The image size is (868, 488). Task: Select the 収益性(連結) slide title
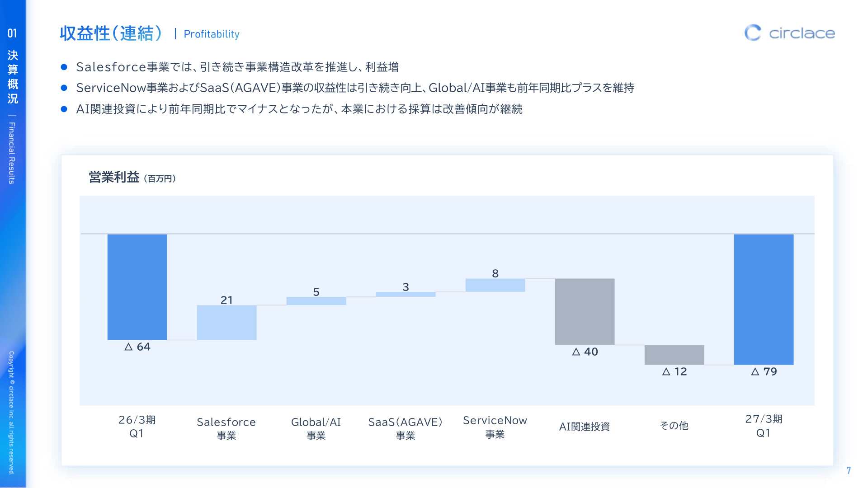[111, 33]
